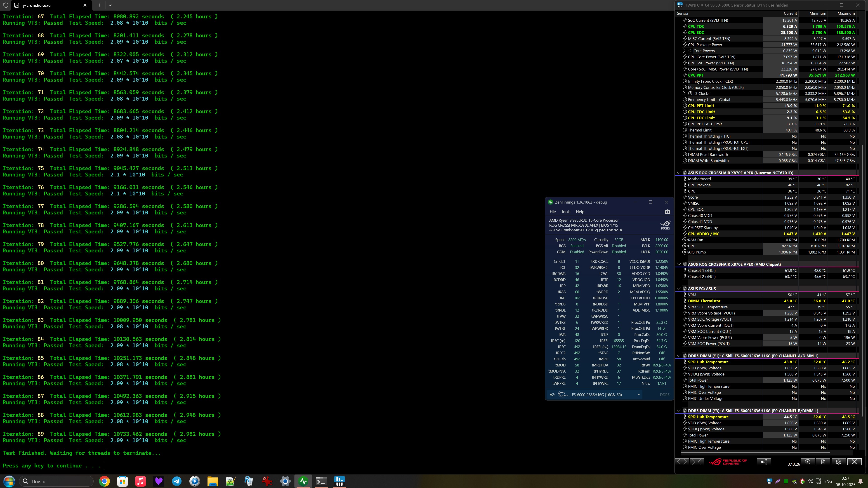Open Telegram from the taskbar
868x488 pixels.
coord(177,481)
